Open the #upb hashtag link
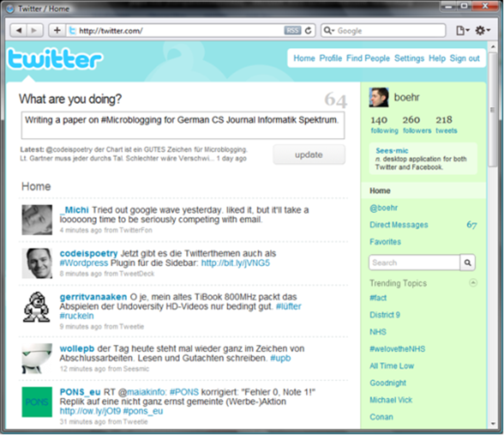 tap(281, 358)
